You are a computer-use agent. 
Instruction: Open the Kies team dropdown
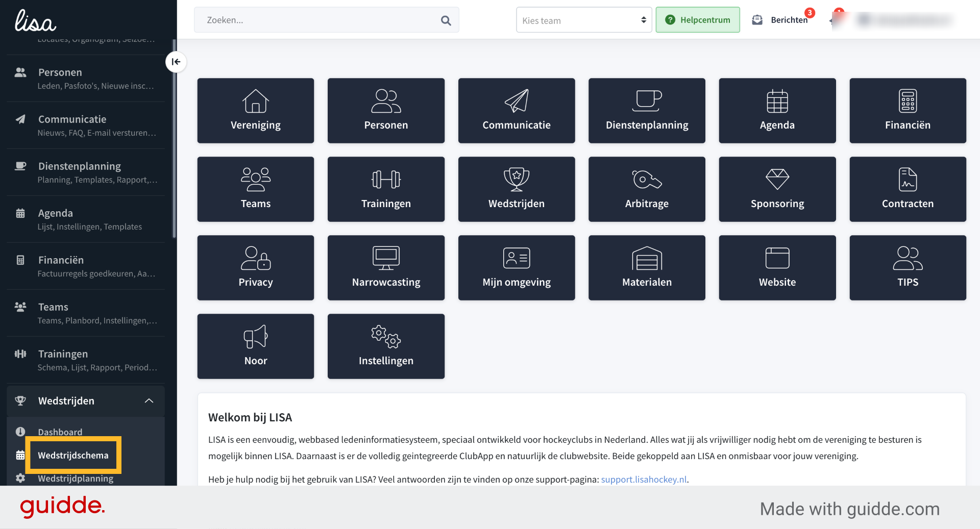(x=584, y=20)
